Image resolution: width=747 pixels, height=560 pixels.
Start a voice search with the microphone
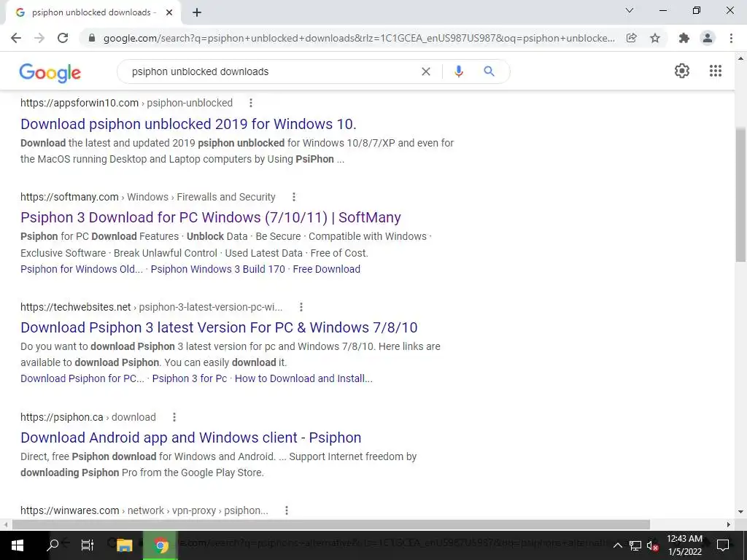[458, 71]
